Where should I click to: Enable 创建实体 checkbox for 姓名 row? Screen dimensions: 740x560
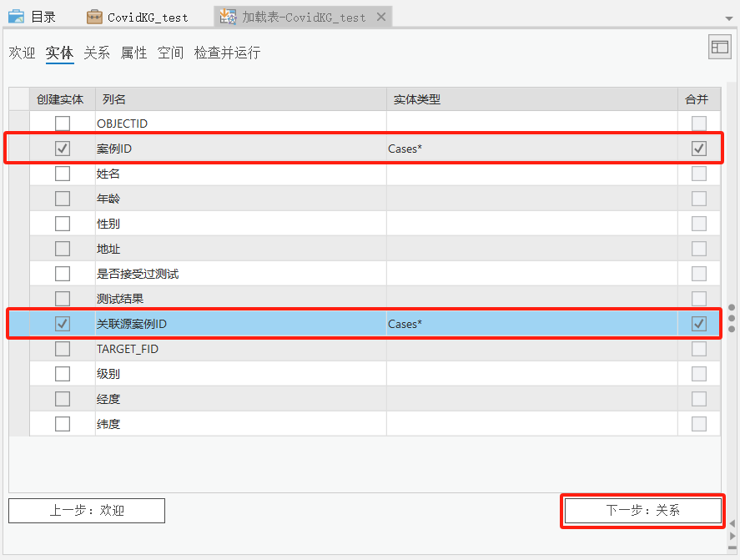pyautogui.click(x=62, y=174)
